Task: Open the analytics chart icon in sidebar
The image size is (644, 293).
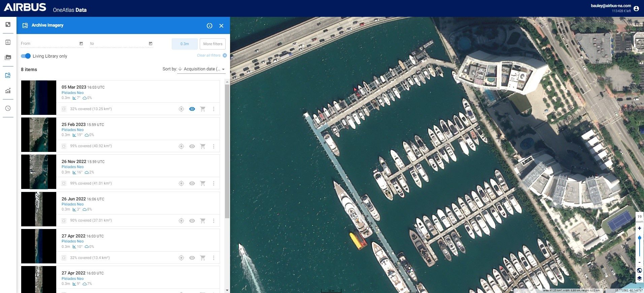Action: click(x=8, y=91)
